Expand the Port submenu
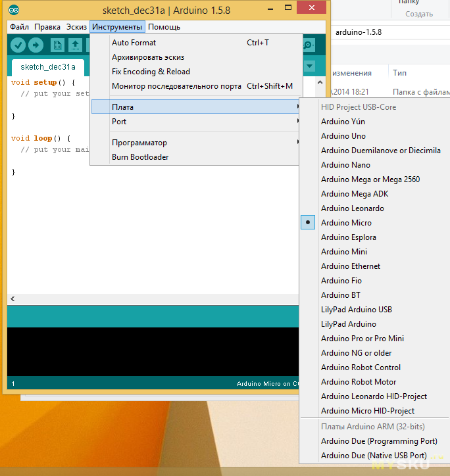This screenshot has width=450, height=476. (195, 122)
